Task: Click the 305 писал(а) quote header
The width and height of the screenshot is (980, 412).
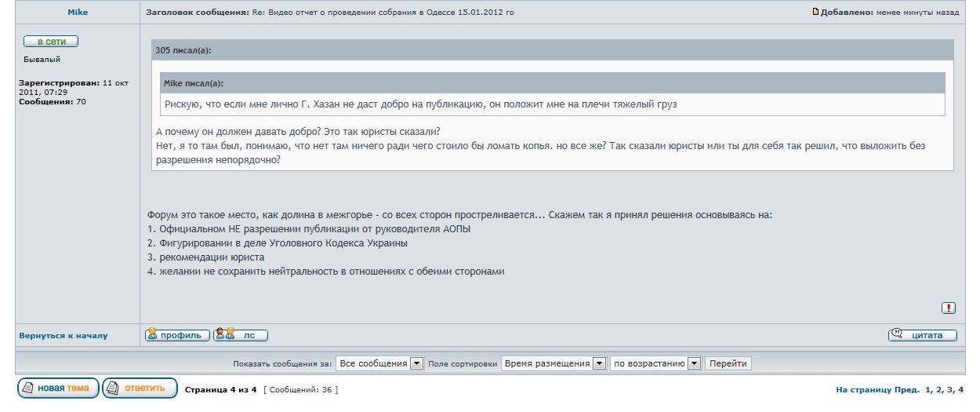Action: click(183, 50)
